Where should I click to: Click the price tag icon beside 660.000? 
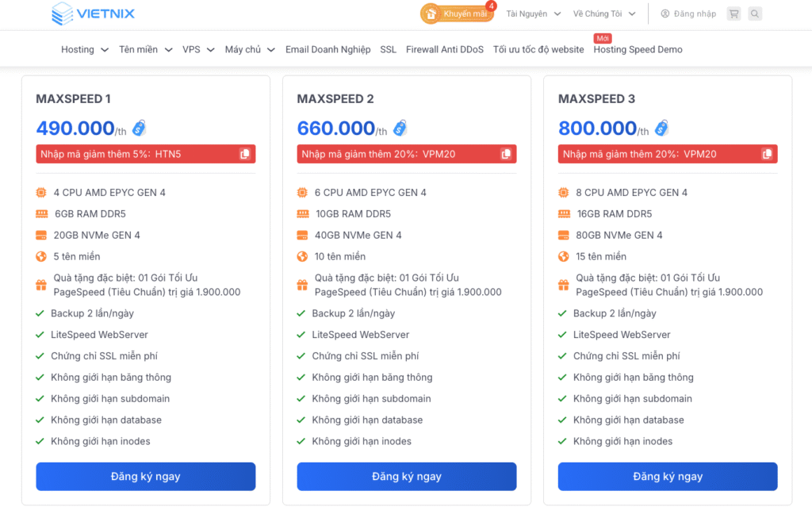pos(400,128)
